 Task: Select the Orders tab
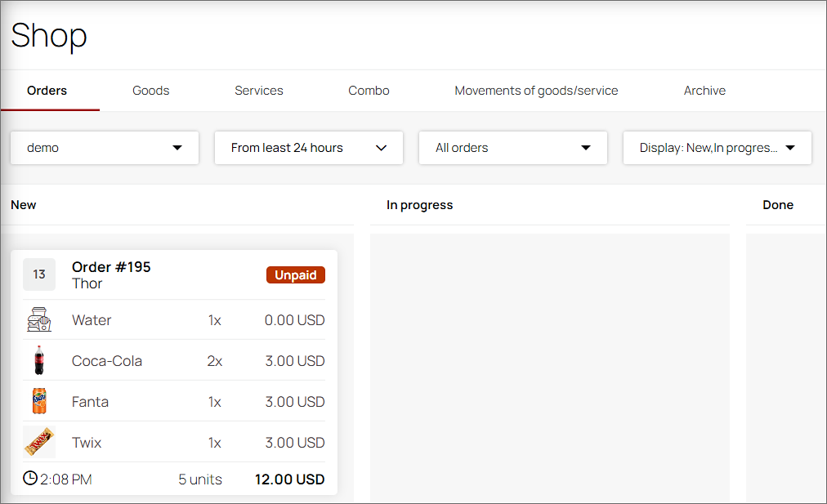[47, 91]
